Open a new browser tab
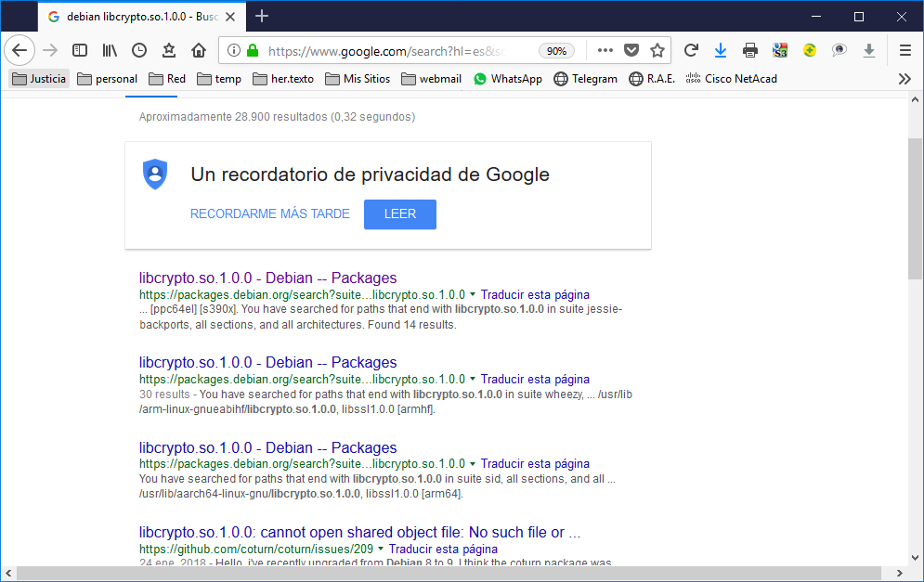Screen dimensions: 924x582 (262, 17)
